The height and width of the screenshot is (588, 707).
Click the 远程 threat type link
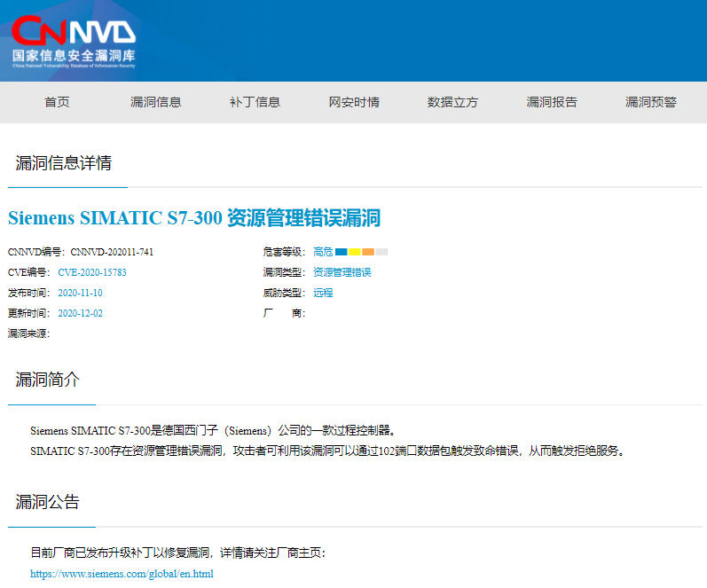coord(323,293)
